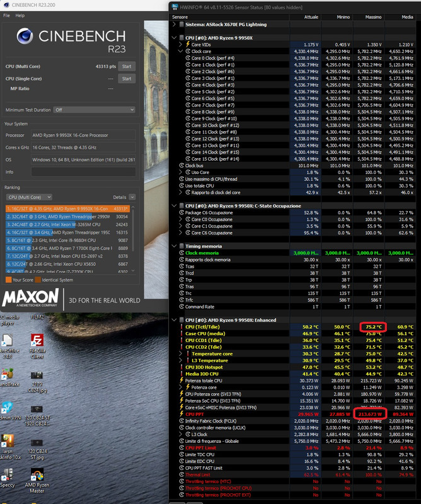The height and width of the screenshot is (504, 421).
Task: Start the CPU (Single Core) test
Action: 127,79
